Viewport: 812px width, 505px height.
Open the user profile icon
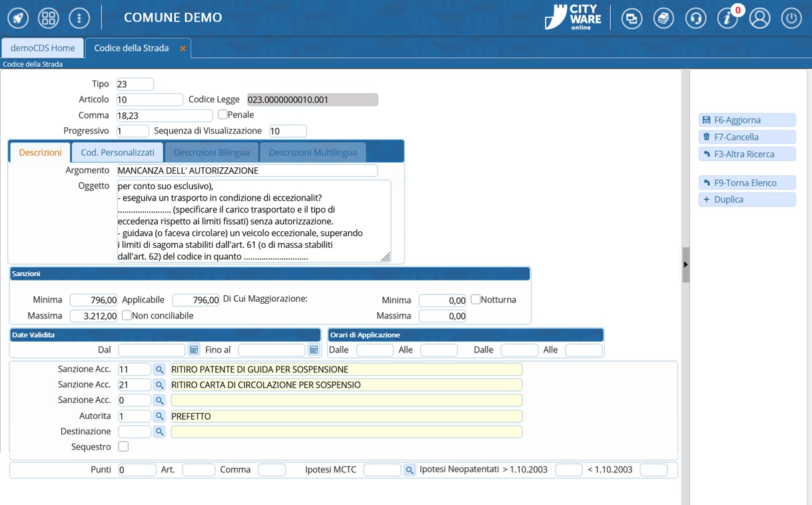[759, 18]
